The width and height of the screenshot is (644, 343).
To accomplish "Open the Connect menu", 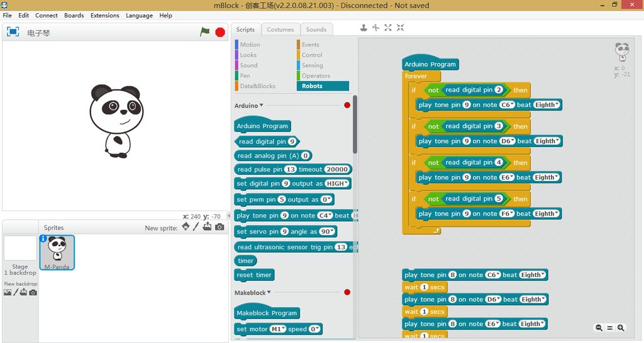I will [x=47, y=15].
